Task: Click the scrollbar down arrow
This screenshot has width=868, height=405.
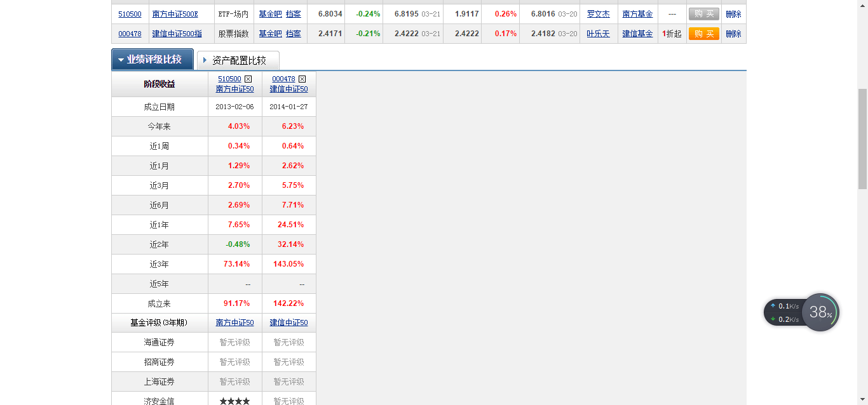Action: 864,400
